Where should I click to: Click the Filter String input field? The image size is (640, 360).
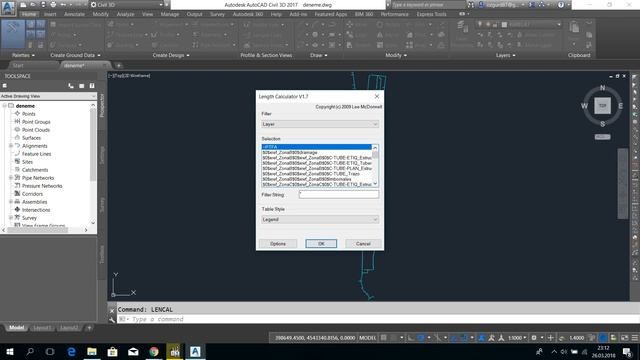click(x=339, y=195)
